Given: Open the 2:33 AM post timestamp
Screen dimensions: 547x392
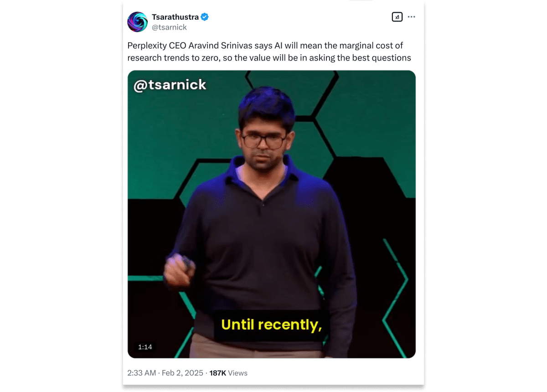Looking at the screenshot, I should pyautogui.click(x=141, y=373).
